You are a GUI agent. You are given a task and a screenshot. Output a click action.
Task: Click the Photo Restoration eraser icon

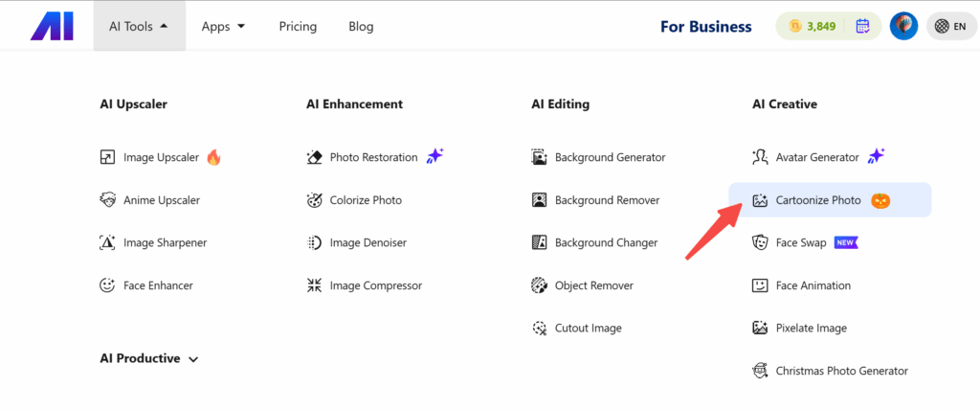314,157
